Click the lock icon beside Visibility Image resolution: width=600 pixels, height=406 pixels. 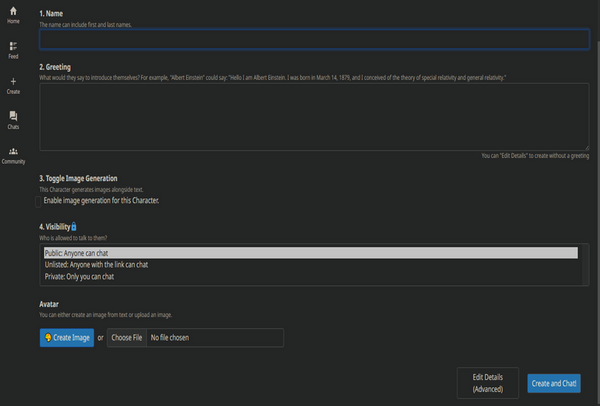pyautogui.click(x=74, y=227)
